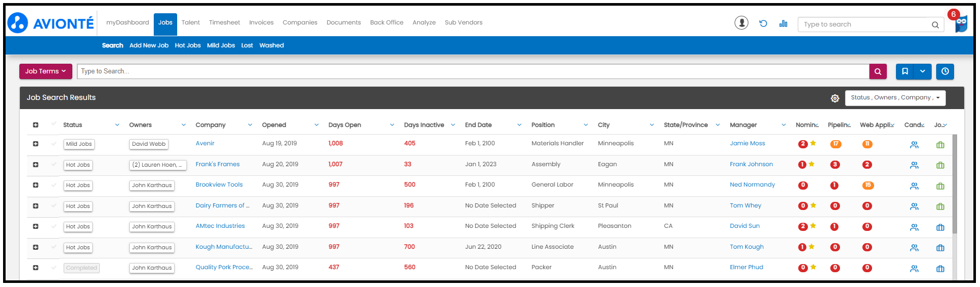
Task: Click web applicants badge 15 for Brookview Tools
Action: point(868,185)
